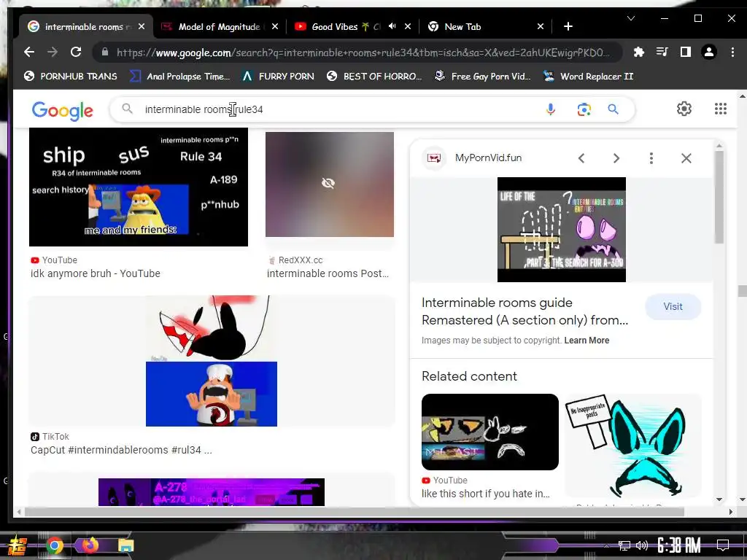Open the Windows Start button

coord(18,545)
